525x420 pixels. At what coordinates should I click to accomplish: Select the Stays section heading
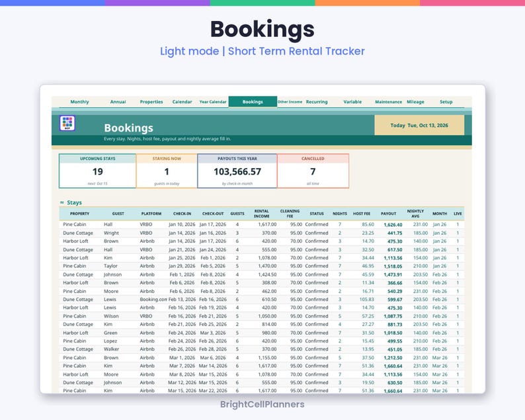coord(74,202)
